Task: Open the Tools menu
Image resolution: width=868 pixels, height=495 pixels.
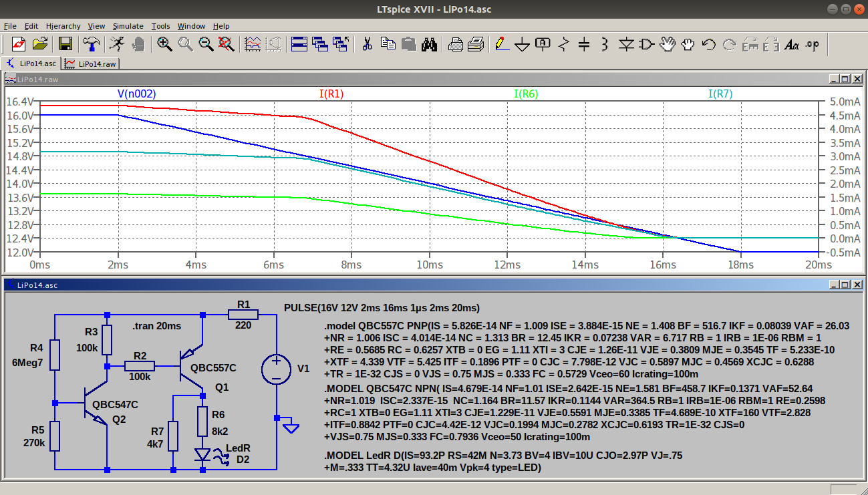Action: [x=160, y=26]
